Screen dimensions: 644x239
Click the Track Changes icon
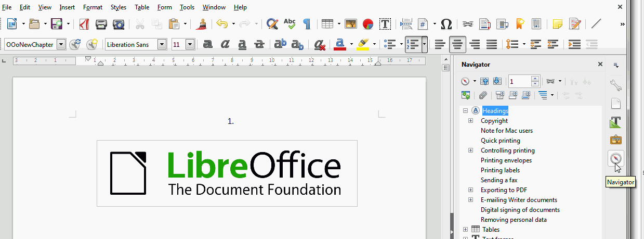575,24
